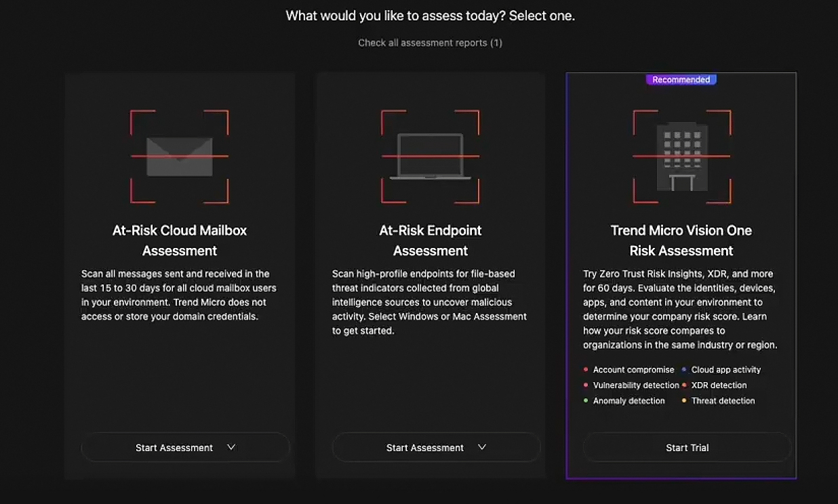Click the green Anomaly detection bullet dot
The height and width of the screenshot is (504, 838).
pyautogui.click(x=586, y=401)
